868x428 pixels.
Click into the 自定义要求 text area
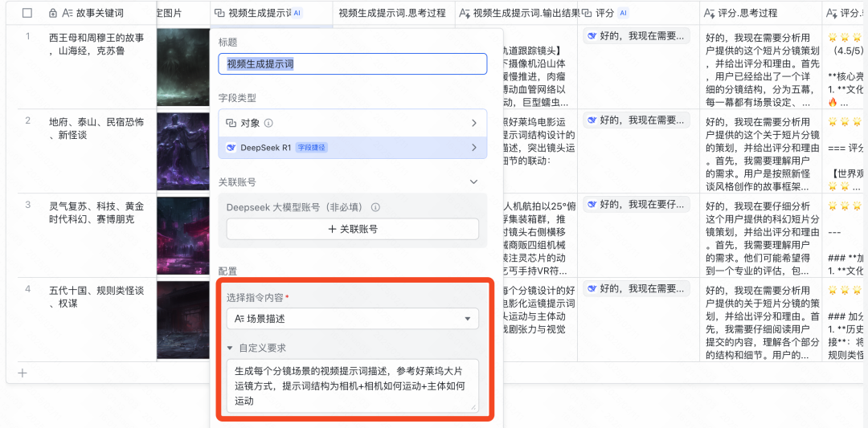[x=353, y=385]
